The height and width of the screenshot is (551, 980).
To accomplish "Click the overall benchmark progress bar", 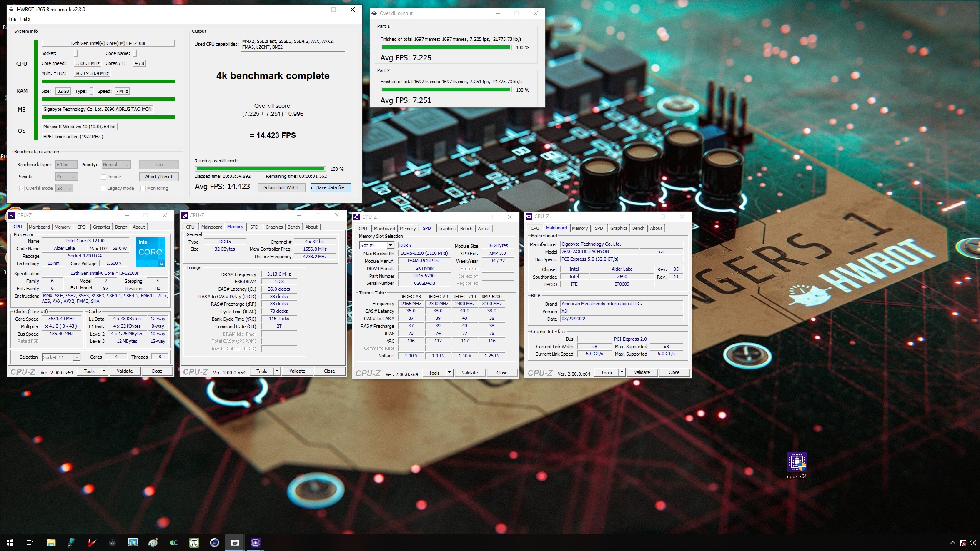I will [x=261, y=169].
